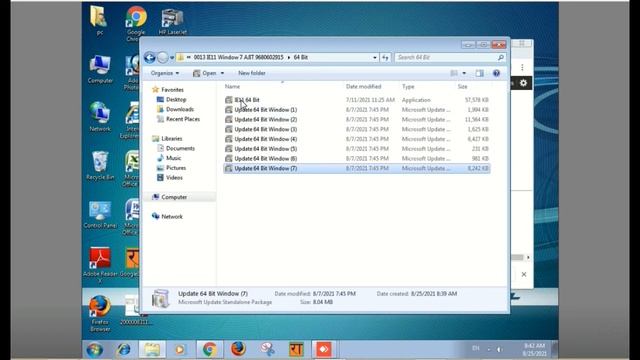640x360 pixels.
Task: Open the Videos library
Action: [174, 178]
